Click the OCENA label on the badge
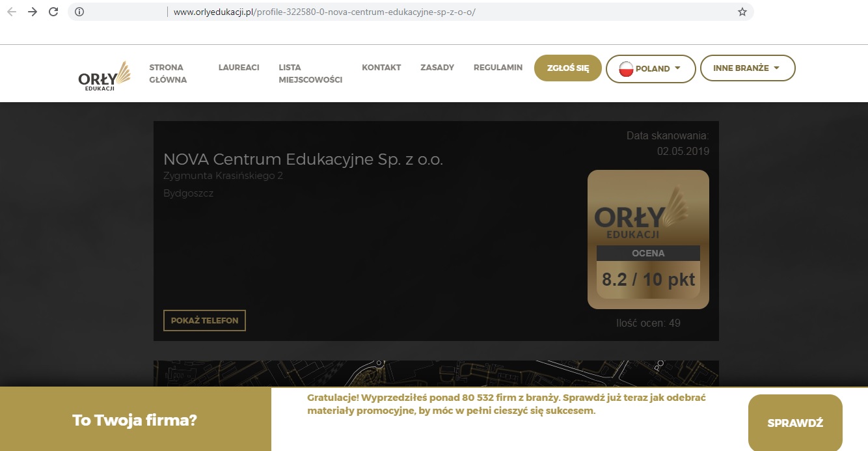Screen dimensions: 868x451 (648, 253)
